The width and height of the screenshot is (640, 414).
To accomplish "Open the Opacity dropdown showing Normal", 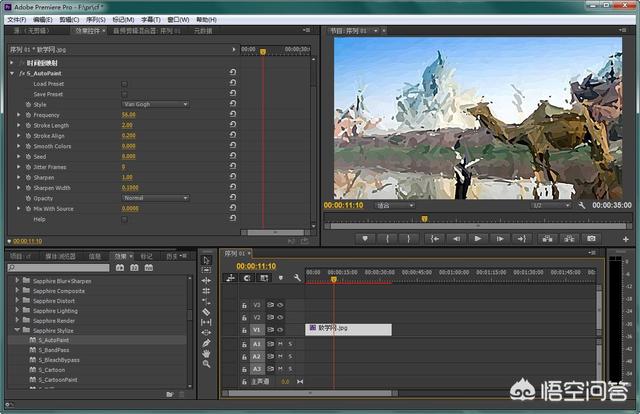I will point(156,198).
